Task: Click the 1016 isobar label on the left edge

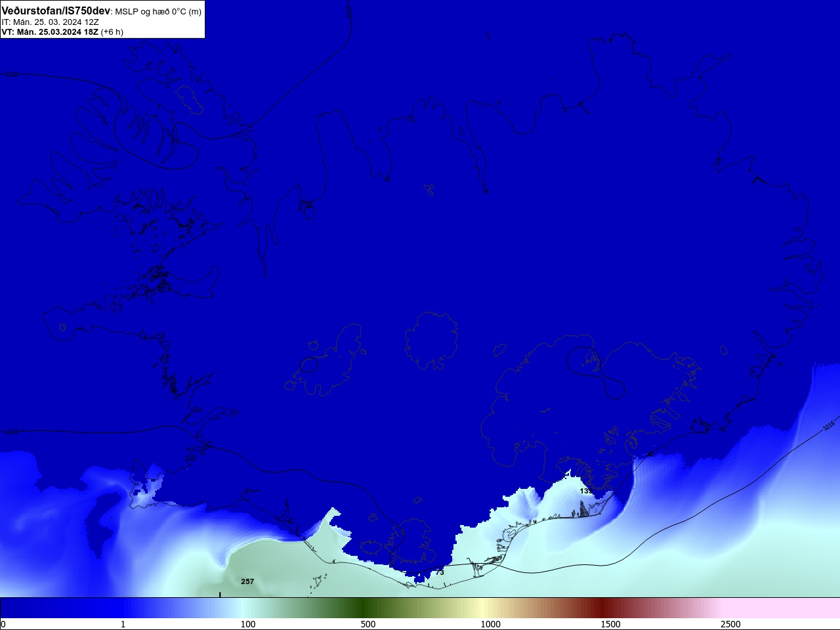Action: pyautogui.click(x=11, y=432)
